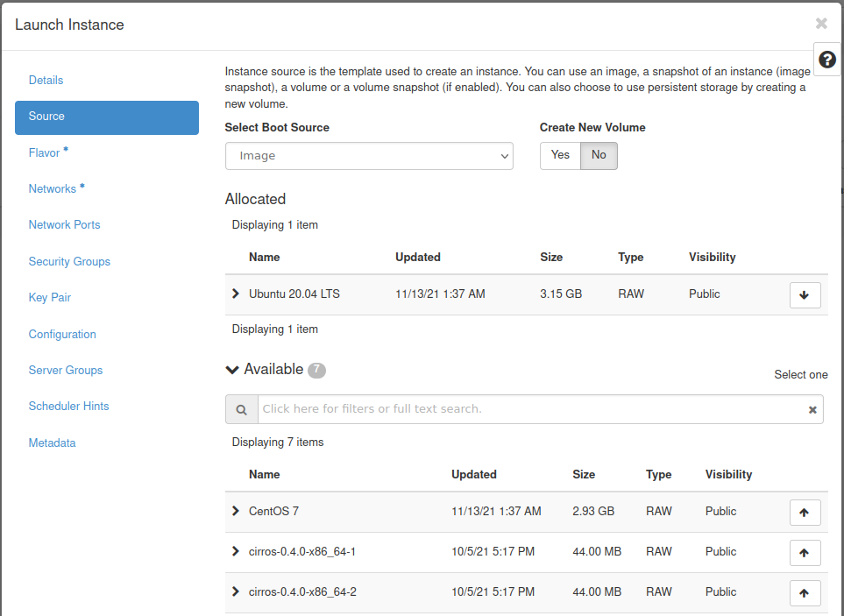844x616 pixels.
Task: Open the Security Groups section
Action: coord(69,261)
